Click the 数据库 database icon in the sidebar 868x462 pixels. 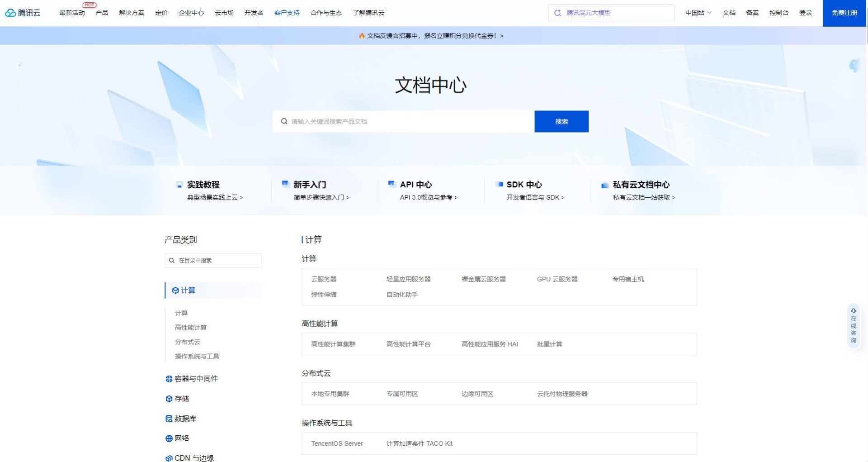(168, 419)
